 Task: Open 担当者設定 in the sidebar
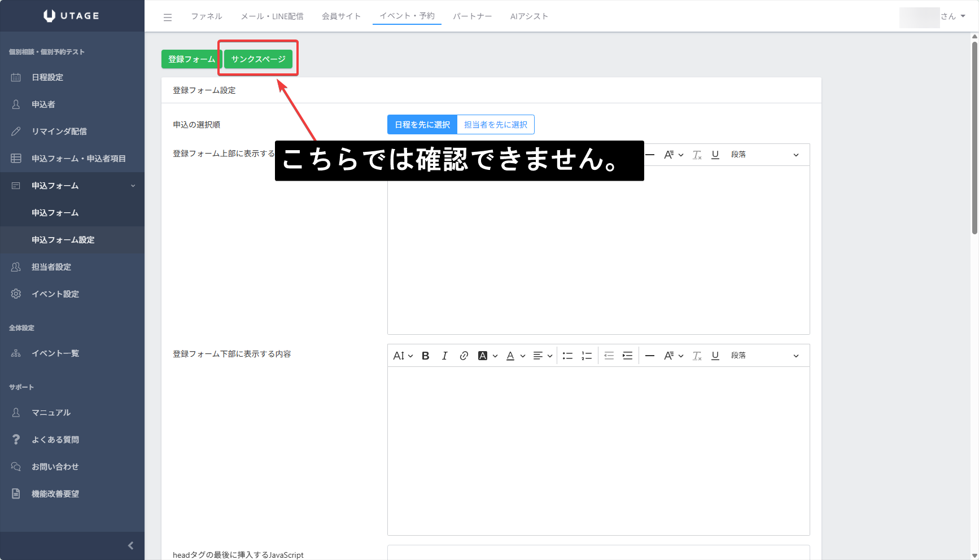pos(72,267)
